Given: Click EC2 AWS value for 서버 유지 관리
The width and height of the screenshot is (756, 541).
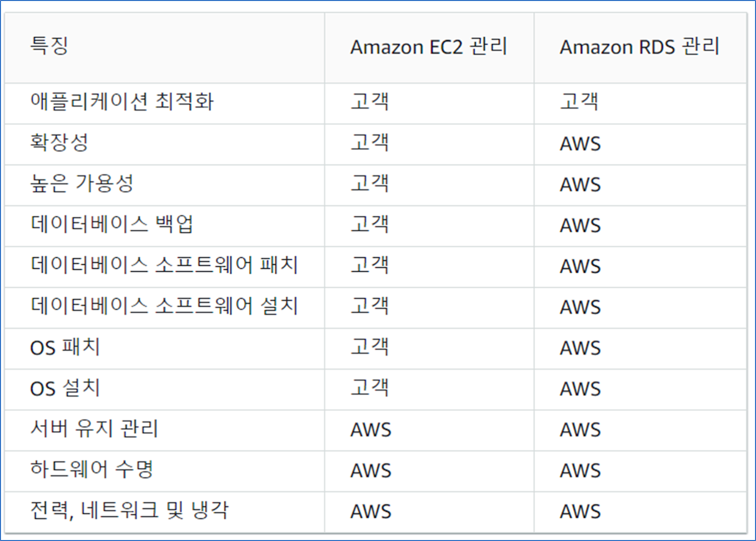Looking at the screenshot, I should pyautogui.click(x=371, y=430).
